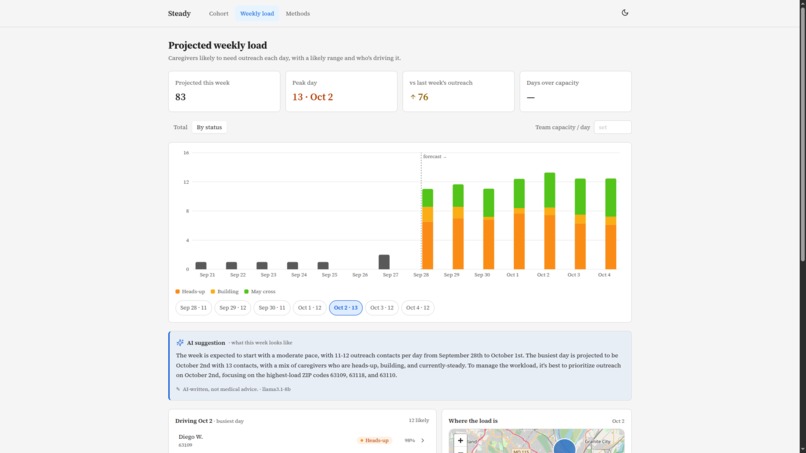Screen dimensions: 806x453
Task: Switch chart view to By status
Action: (209, 127)
